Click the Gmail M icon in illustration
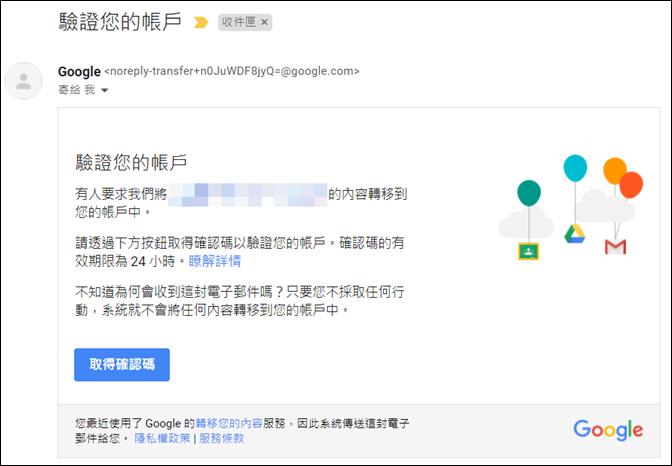 coord(615,247)
